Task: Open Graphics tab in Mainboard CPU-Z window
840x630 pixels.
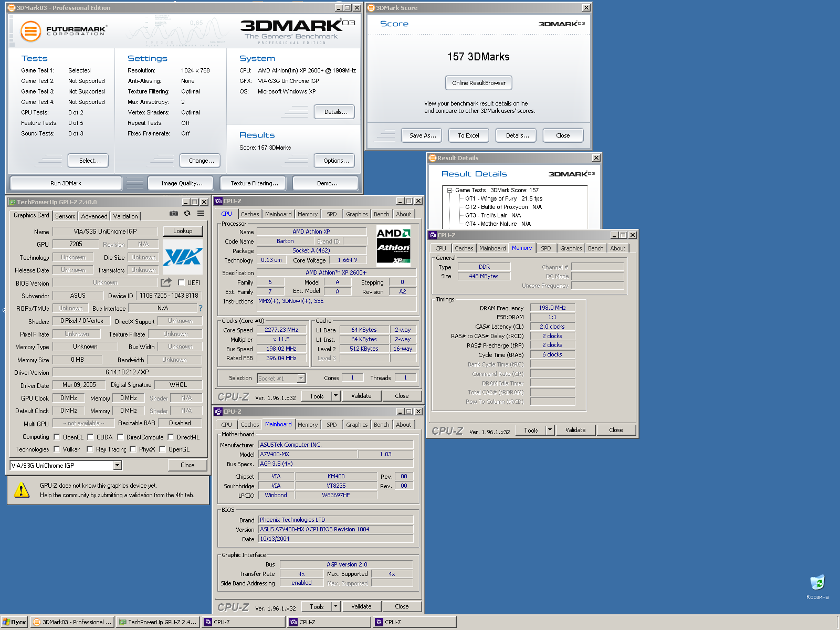Action: 357,425
